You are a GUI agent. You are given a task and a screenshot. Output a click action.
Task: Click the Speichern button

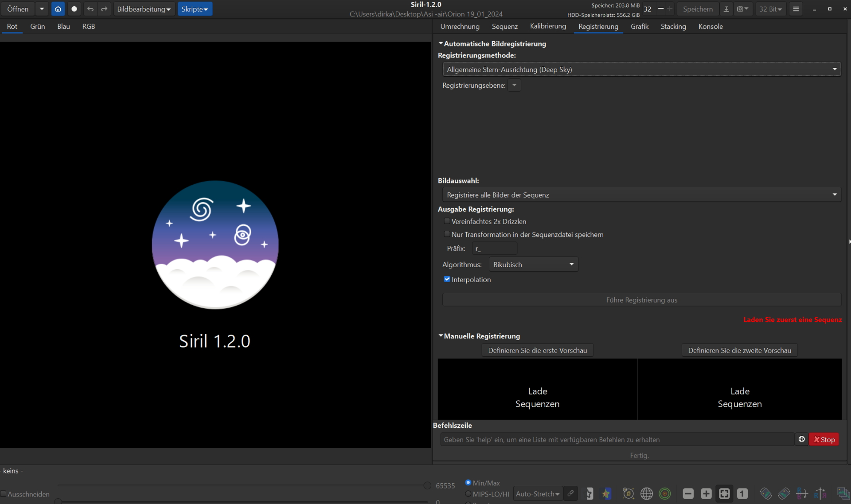point(698,9)
